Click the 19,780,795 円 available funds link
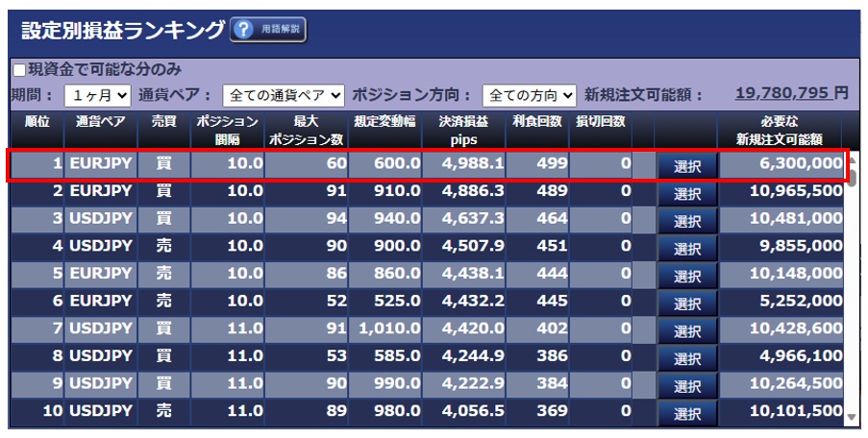Viewport: 868px width, 438px height. (x=792, y=93)
